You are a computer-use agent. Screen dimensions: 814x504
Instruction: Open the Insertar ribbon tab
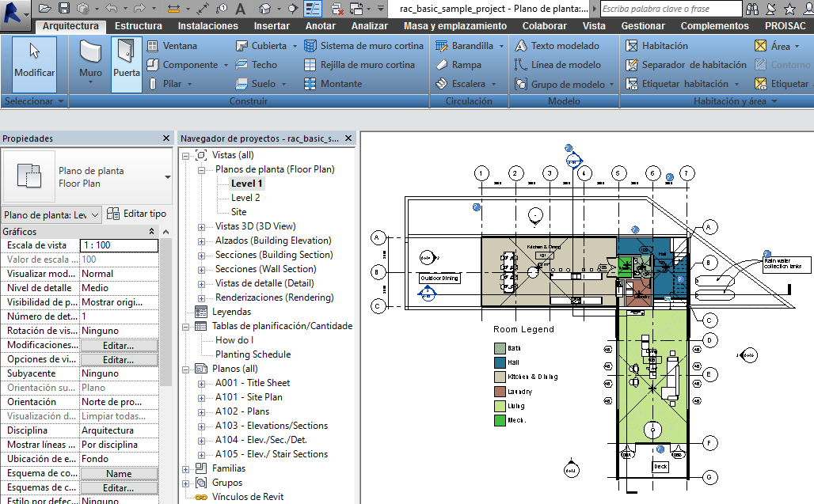274,25
